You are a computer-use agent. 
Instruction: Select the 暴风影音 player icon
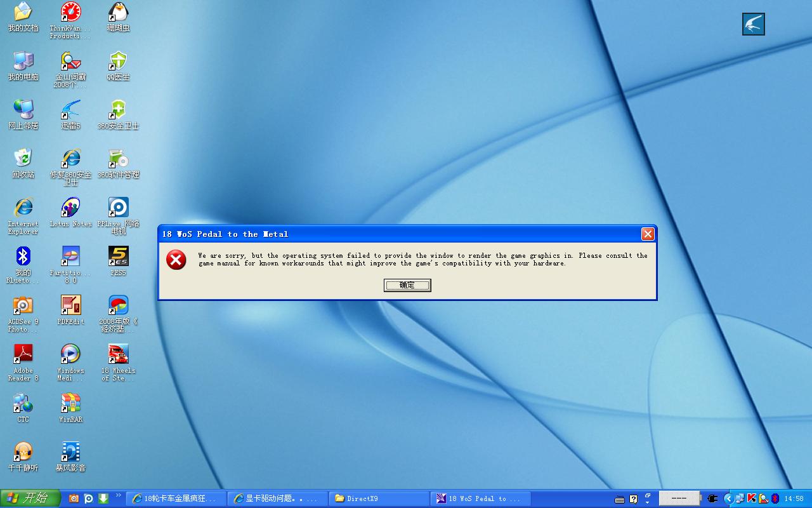(70, 452)
